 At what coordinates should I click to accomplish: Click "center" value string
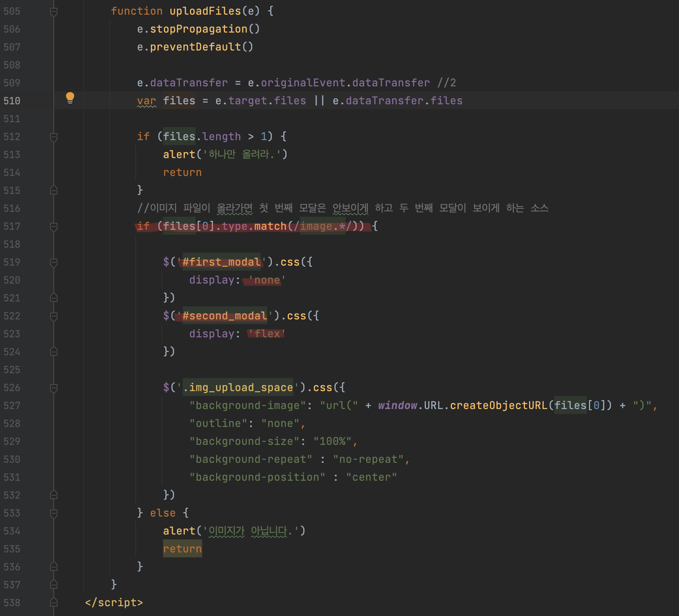[x=372, y=477]
